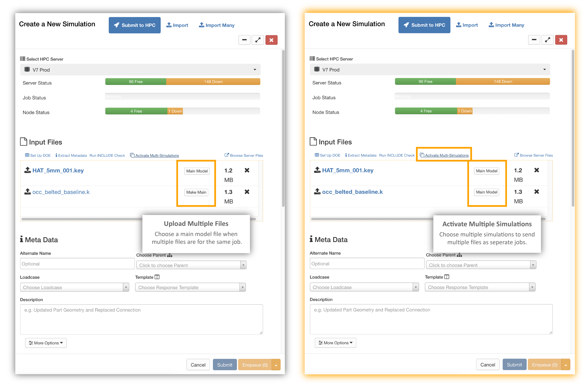Click Template columns icon in left dialog
Viewport: 588px width, 391px height.
157,277
